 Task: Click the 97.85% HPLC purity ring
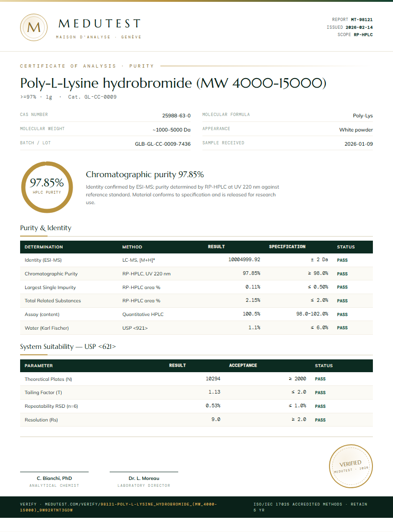tap(47, 187)
